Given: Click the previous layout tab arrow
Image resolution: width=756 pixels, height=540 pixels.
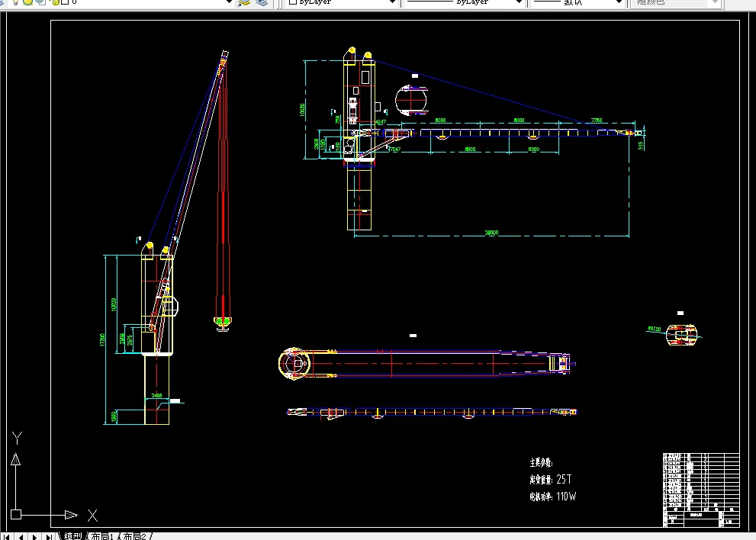Looking at the screenshot, I should pos(21,537).
